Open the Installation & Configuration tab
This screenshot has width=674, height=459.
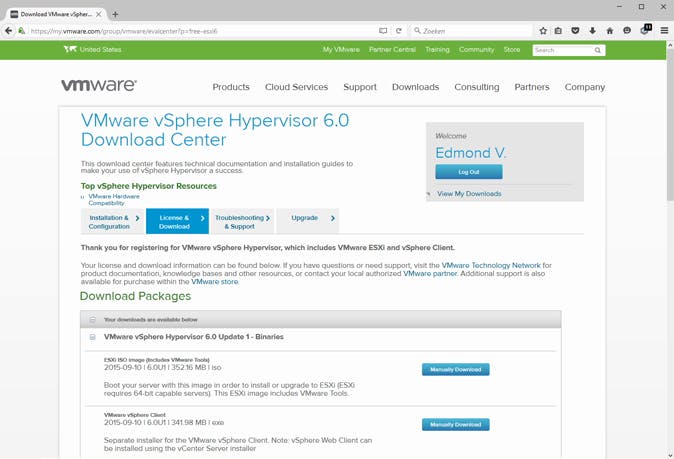113,221
